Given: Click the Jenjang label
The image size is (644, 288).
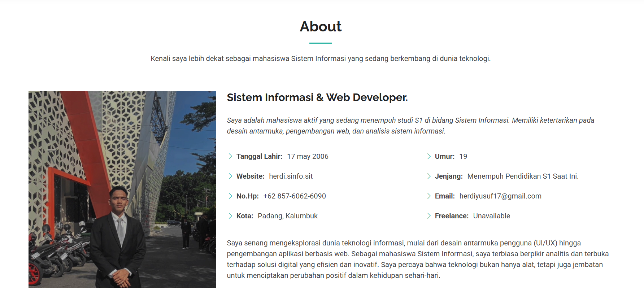Looking at the screenshot, I should [x=449, y=176].
